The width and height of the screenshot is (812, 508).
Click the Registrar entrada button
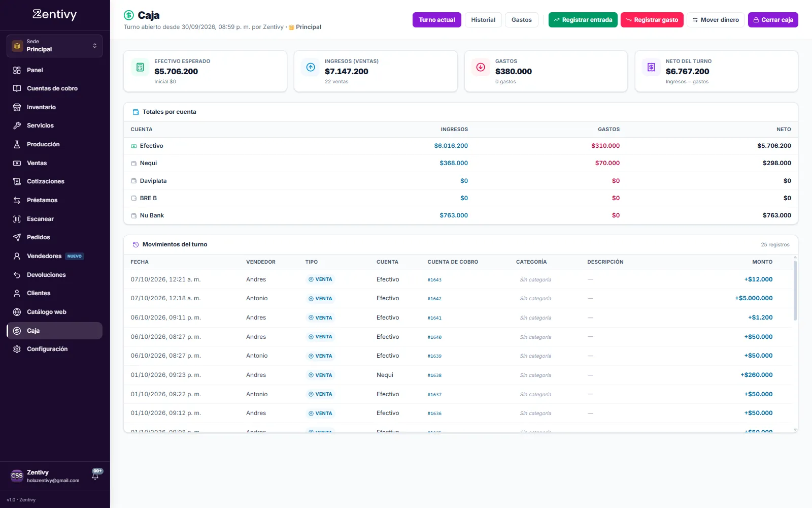tap(583, 20)
